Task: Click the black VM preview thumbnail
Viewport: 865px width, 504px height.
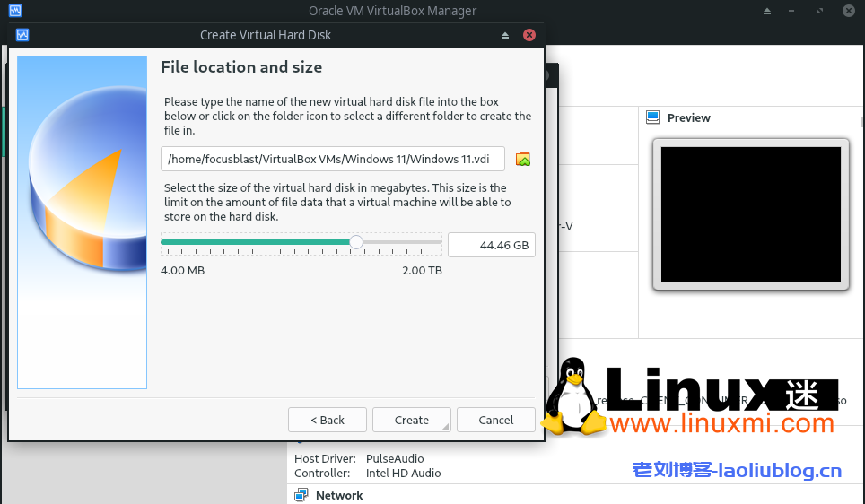Action: 750,214
